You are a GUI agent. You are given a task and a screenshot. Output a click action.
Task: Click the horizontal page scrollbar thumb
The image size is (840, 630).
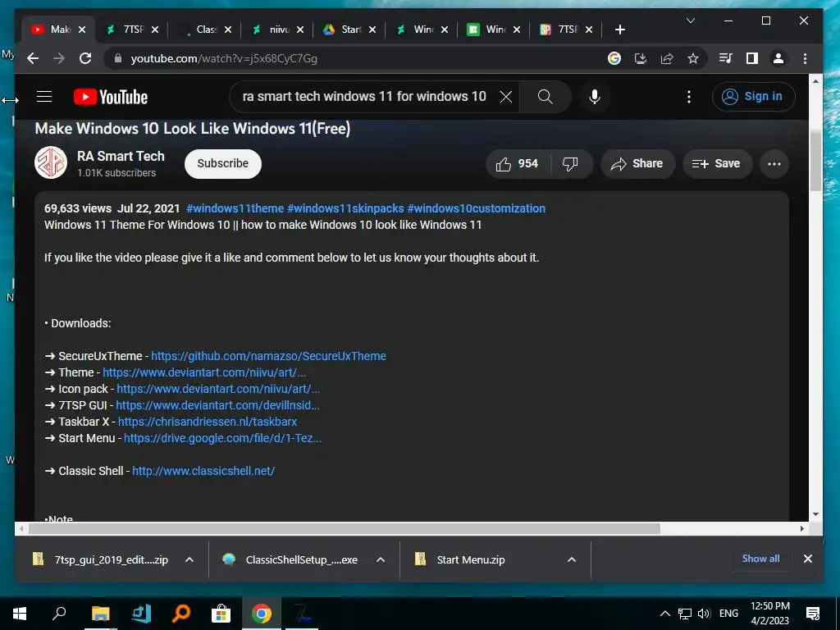click(345, 529)
